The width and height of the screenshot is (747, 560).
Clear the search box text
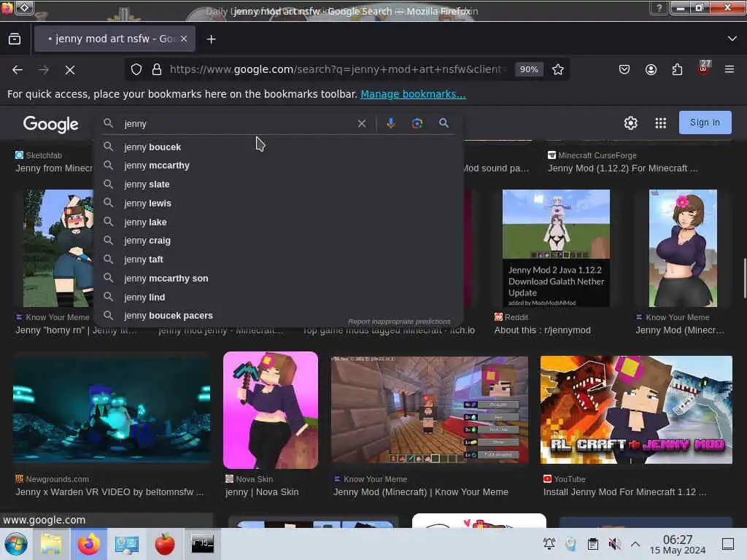coord(362,124)
